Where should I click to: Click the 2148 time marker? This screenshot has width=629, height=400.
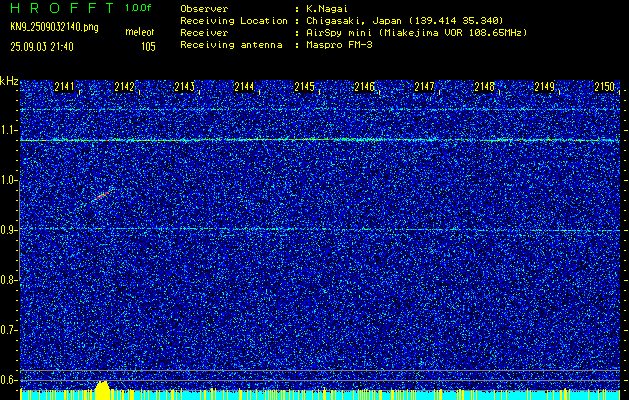pos(484,87)
